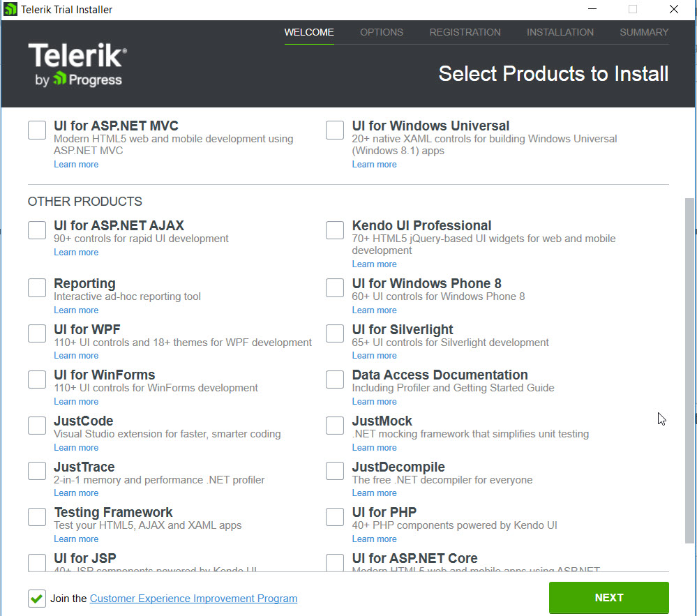
Task: Check the UI for ASP.NET MVC box
Action: point(37,130)
